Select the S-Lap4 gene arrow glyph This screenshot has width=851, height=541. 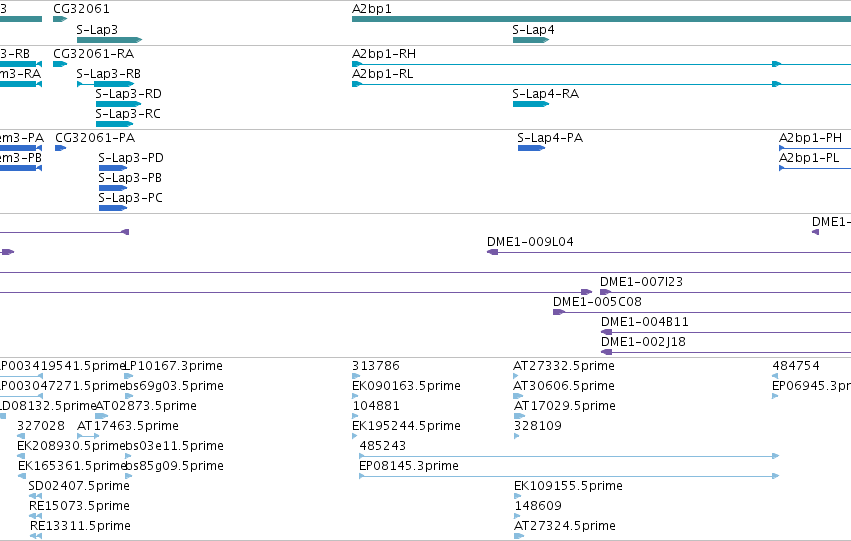pyautogui.click(x=531, y=40)
